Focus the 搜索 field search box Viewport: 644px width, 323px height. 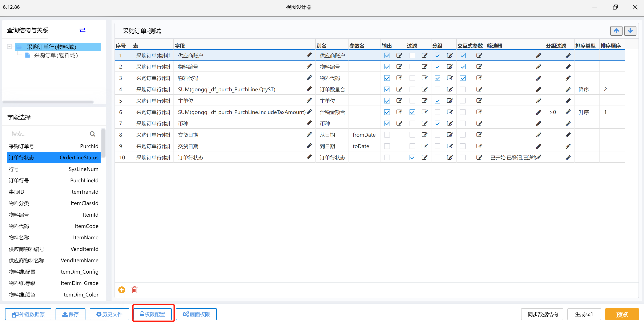click(49, 134)
